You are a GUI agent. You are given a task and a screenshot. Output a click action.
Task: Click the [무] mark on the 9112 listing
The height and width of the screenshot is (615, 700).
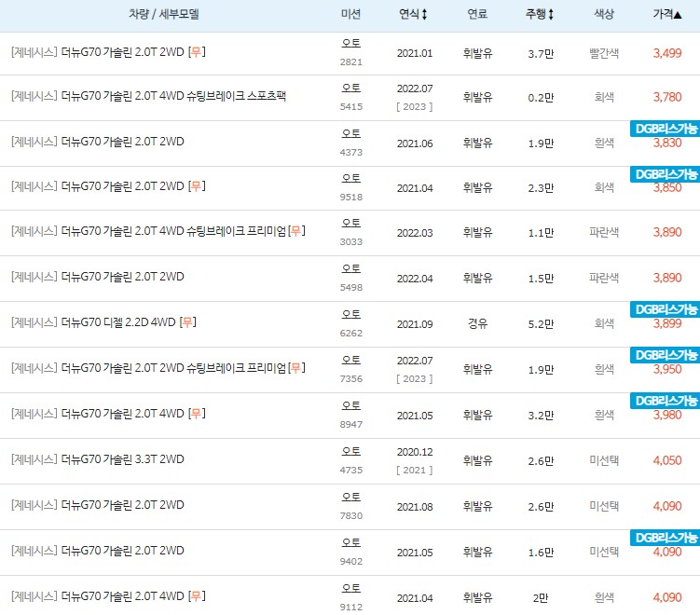(197, 595)
